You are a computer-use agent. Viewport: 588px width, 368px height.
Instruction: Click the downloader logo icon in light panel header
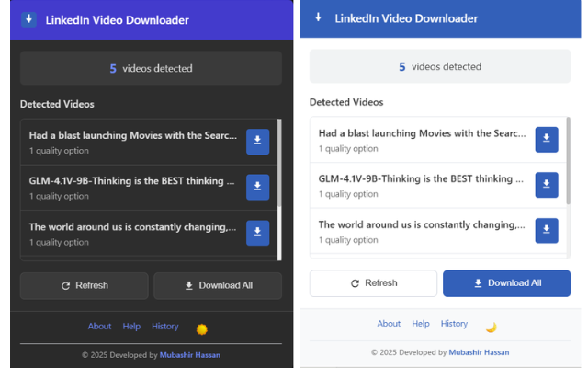pyautogui.click(x=318, y=17)
